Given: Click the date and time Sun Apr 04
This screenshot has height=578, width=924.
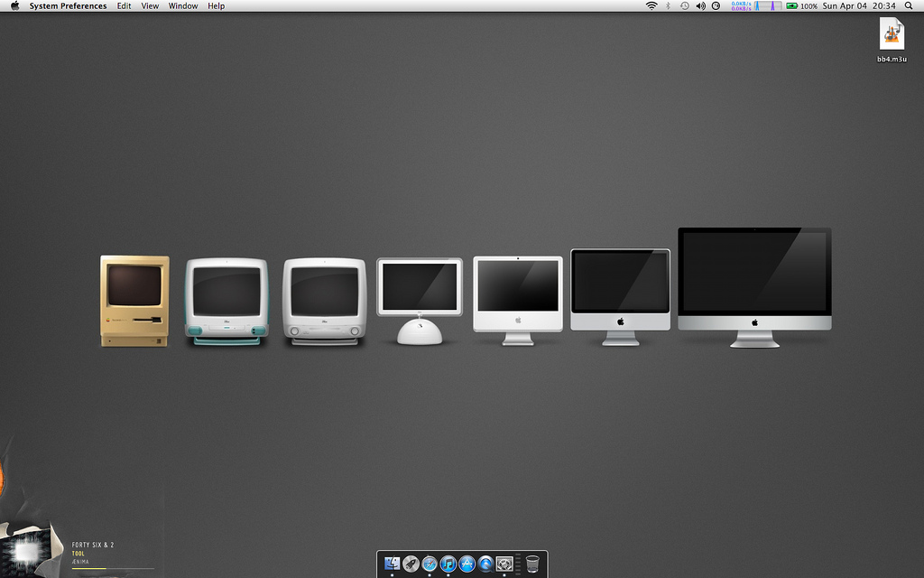Looking at the screenshot, I should (859, 6).
